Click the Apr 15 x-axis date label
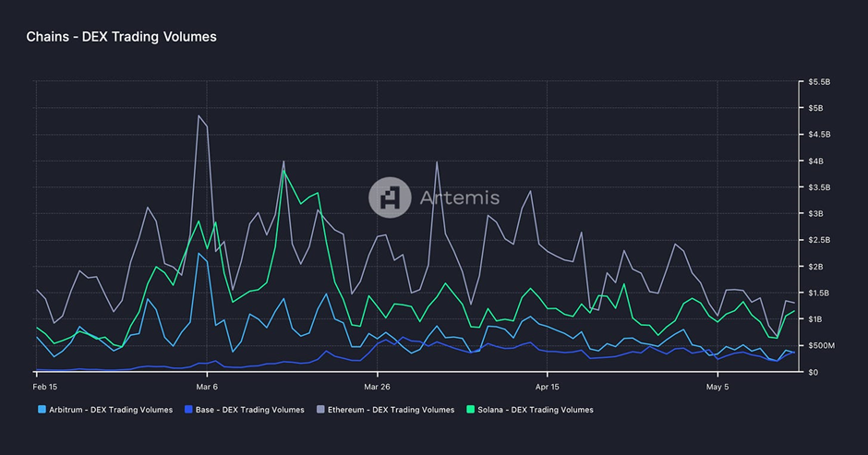Image resolution: width=868 pixels, height=455 pixels. pos(548,387)
